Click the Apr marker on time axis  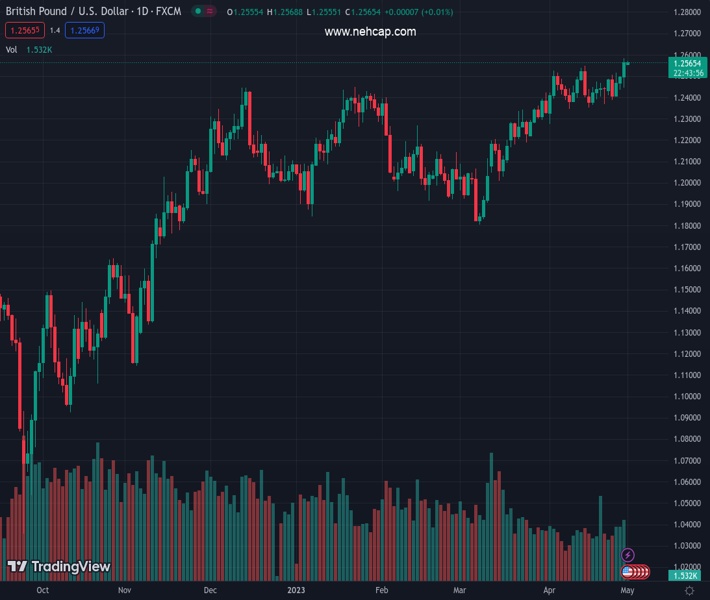click(x=550, y=591)
